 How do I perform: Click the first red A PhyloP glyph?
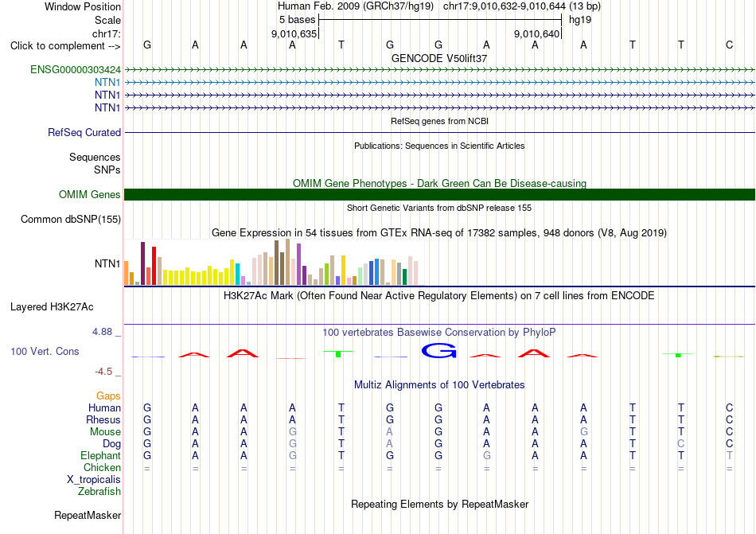(194, 355)
